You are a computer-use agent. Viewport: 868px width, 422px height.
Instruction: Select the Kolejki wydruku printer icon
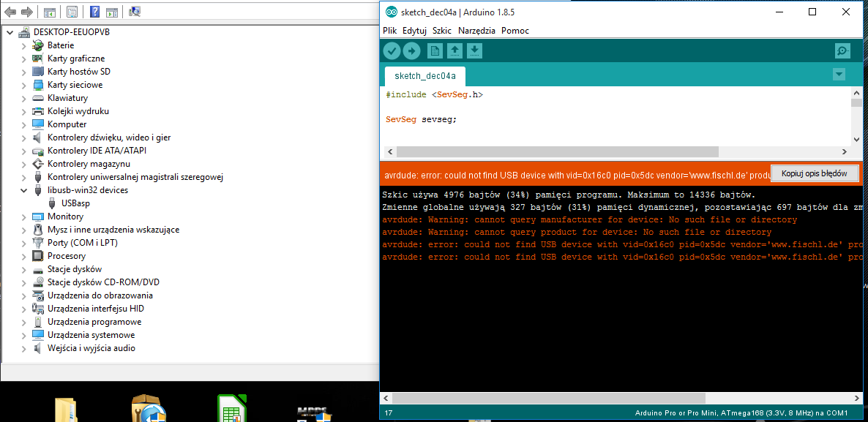click(37, 111)
